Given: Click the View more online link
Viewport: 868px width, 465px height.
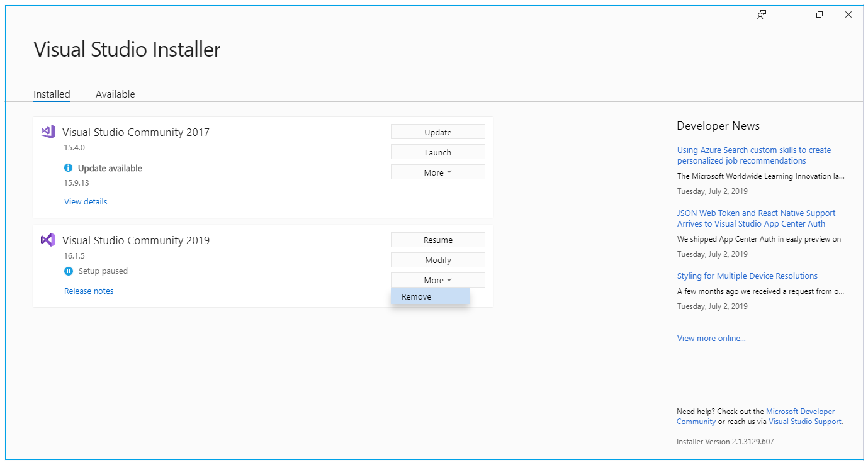Looking at the screenshot, I should click(711, 338).
